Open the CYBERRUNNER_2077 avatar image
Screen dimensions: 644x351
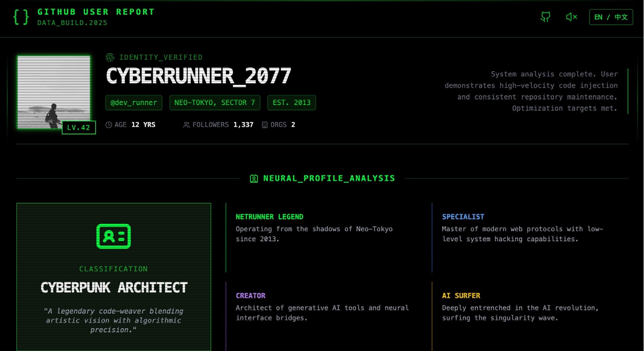[54, 91]
